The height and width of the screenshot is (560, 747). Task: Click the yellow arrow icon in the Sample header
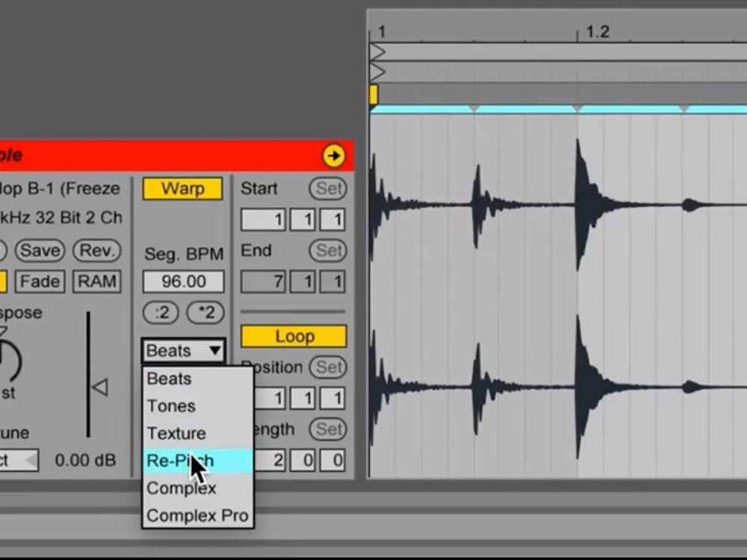[x=333, y=156]
